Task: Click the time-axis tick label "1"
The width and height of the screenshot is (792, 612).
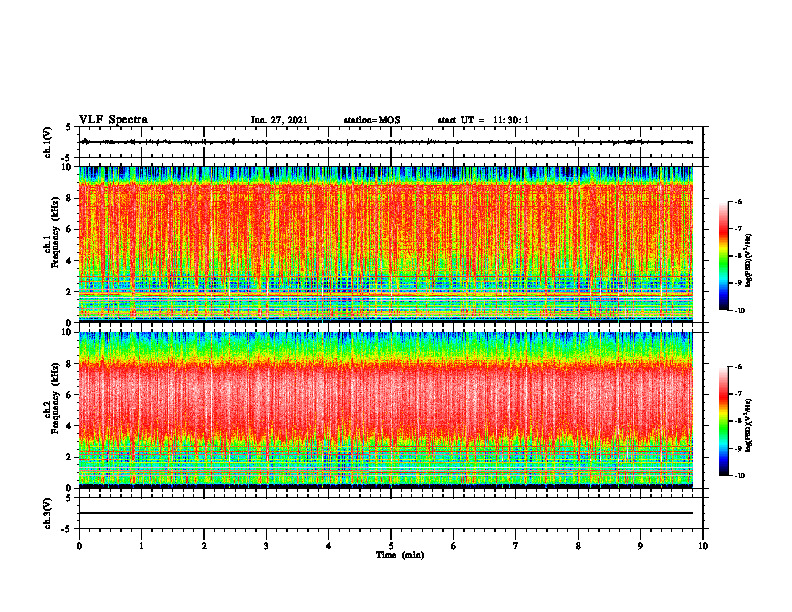Action: tap(141, 546)
